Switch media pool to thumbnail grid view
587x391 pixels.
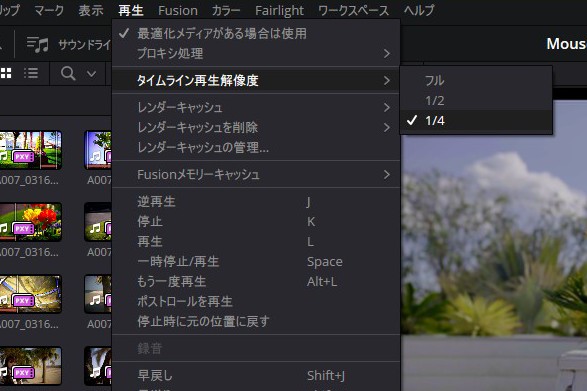point(6,73)
